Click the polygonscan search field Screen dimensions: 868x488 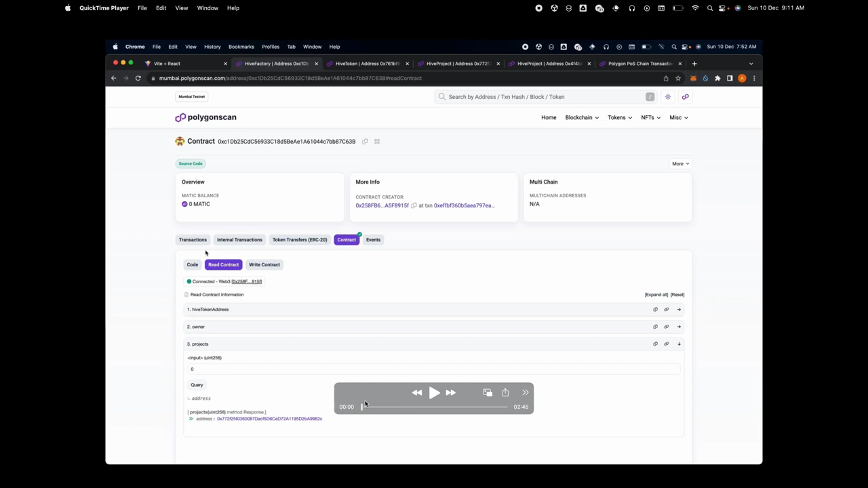[547, 97]
